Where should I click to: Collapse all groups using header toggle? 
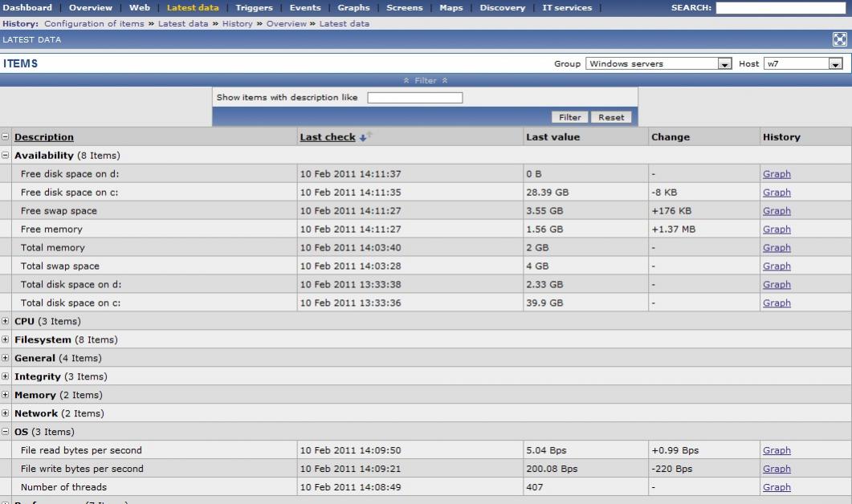point(5,137)
